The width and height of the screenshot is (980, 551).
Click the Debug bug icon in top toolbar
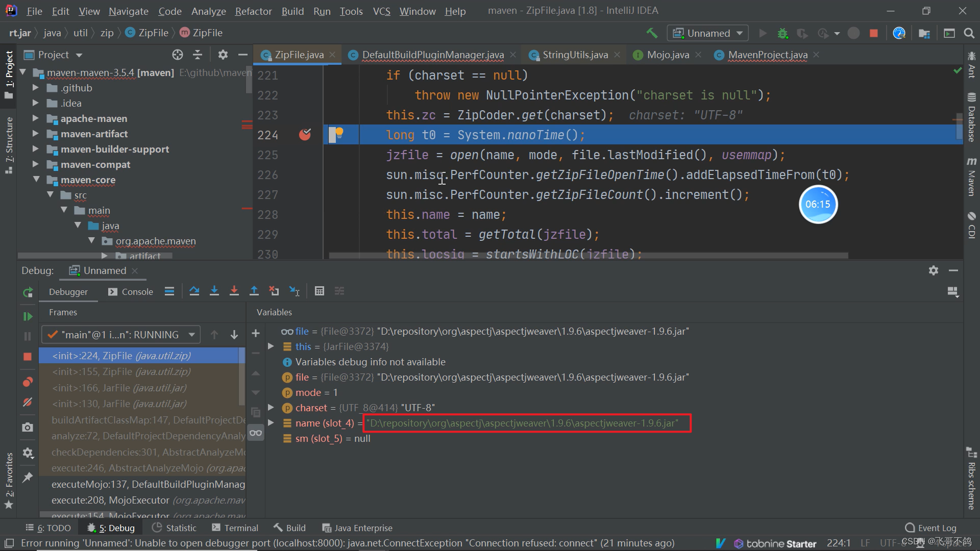(782, 33)
